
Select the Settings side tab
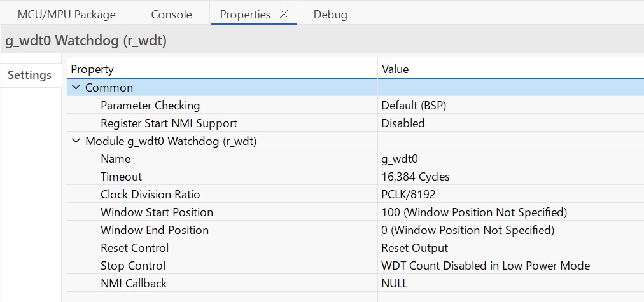pos(29,75)
